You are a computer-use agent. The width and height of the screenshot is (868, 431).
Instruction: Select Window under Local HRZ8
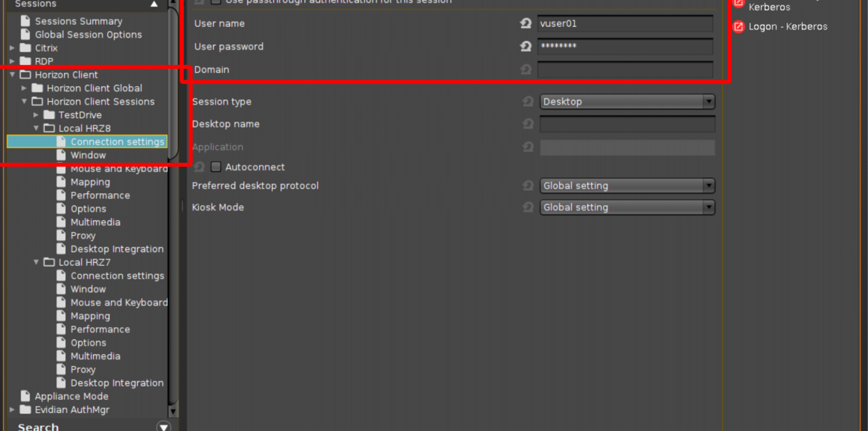(x=88, y=155)
